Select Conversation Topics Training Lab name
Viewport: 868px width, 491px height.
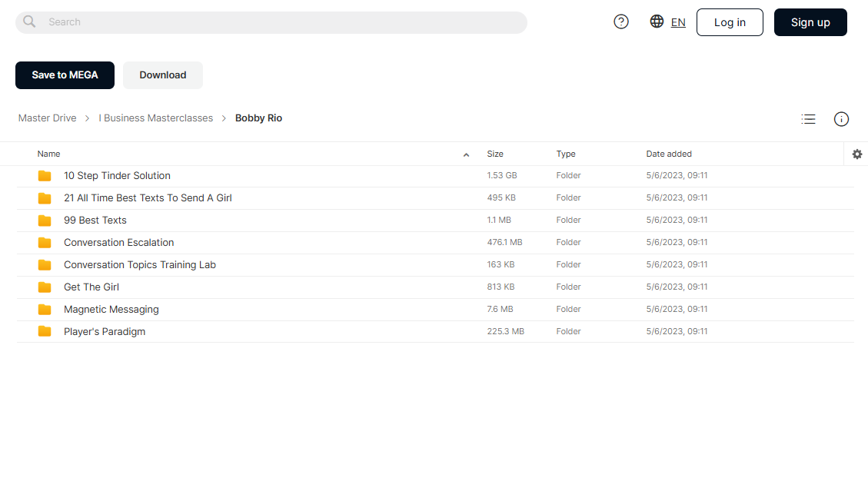[139, 264]
